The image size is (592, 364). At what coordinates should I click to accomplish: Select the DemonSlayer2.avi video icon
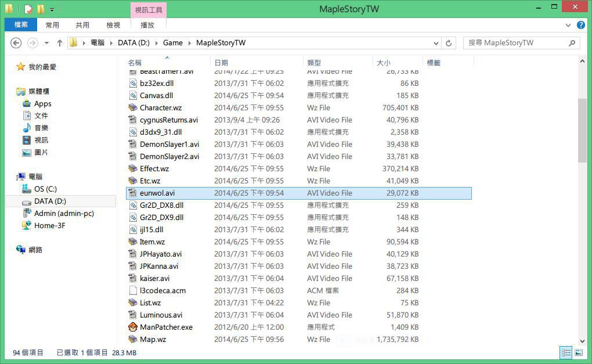coord(133,156)
